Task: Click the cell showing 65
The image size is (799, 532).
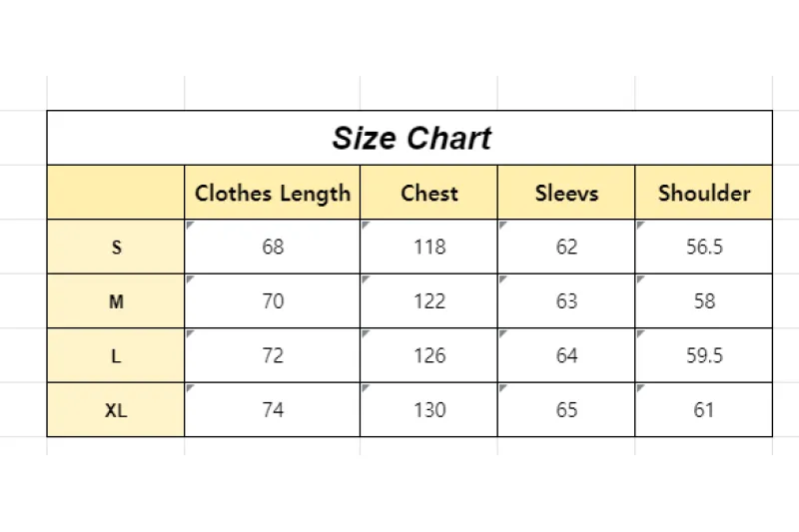Action: click(x=566, y=409)
